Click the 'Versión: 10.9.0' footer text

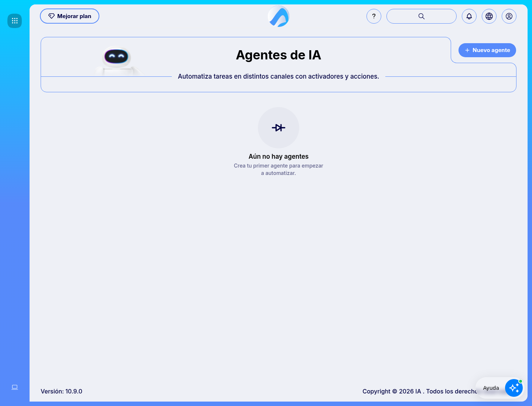click(x=61, y=391)
